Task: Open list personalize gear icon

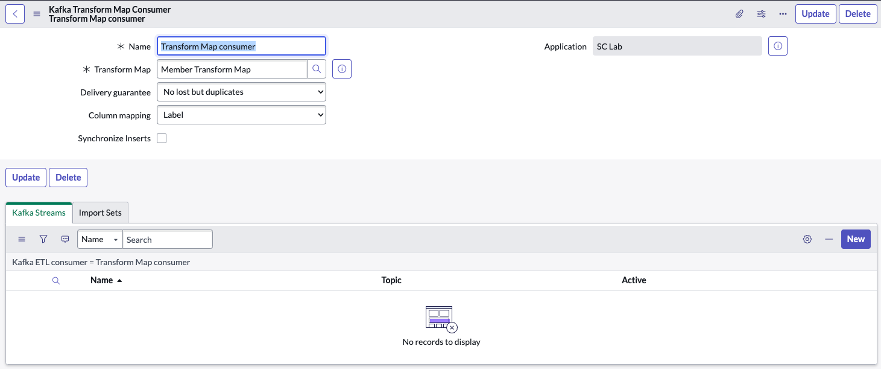Action: tap(807, 240)
